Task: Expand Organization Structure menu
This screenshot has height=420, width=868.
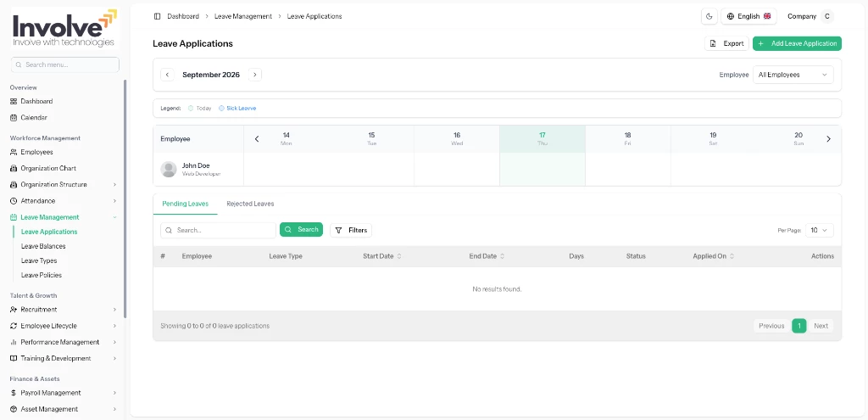Action: point(64,184)
